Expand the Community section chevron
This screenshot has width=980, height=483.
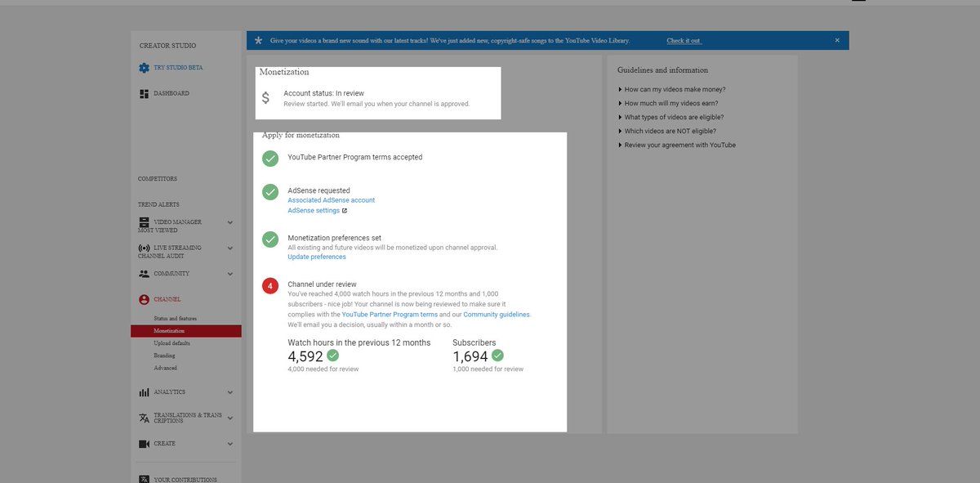pyautogui.click(x=230, y=274)
